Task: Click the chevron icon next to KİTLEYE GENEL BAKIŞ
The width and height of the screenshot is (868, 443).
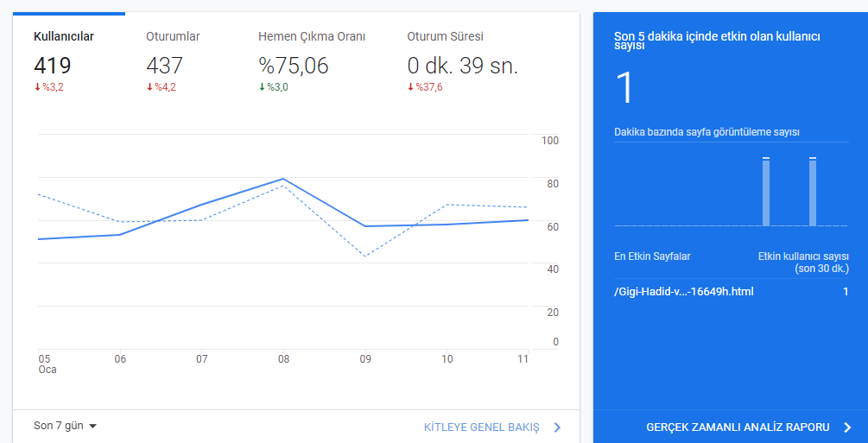Action: [557, 427]
